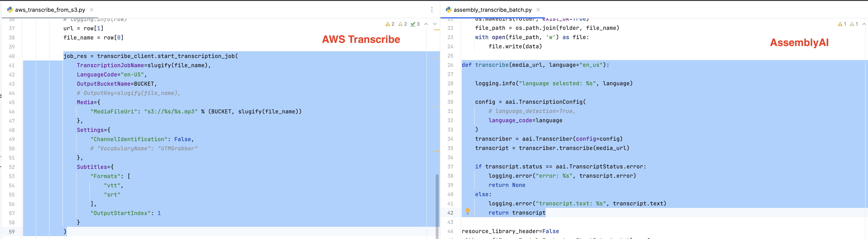This screenshot has width=868, height=239.
Task: Click on 'OutputBucketName' parameter
Action: [x=103, y=84]
